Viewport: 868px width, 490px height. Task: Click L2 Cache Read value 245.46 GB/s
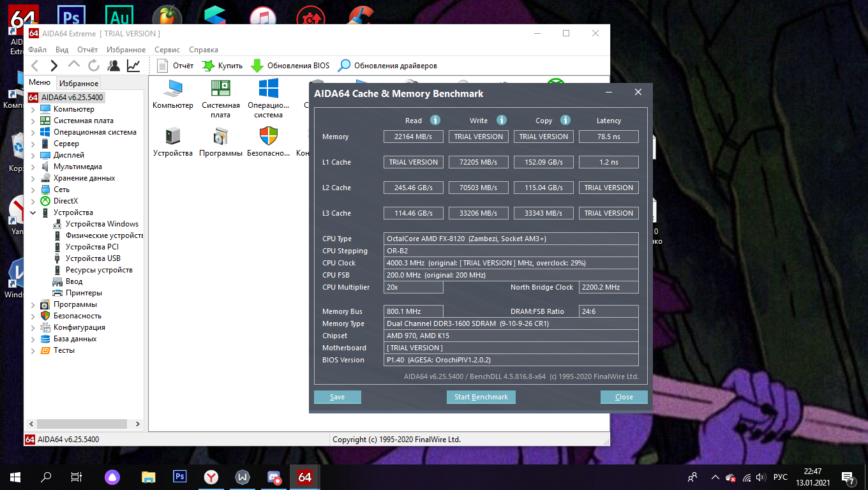[x=414, y=188]
